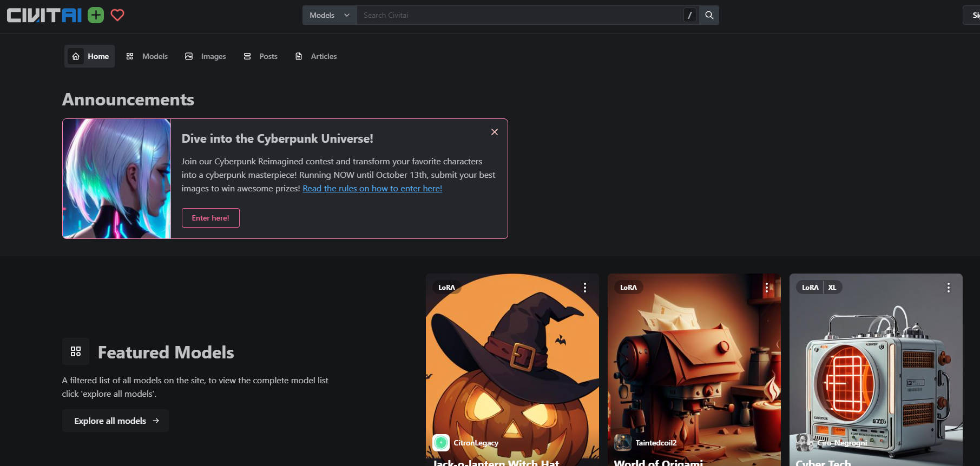Open the Posts tab

pos(261,56)
